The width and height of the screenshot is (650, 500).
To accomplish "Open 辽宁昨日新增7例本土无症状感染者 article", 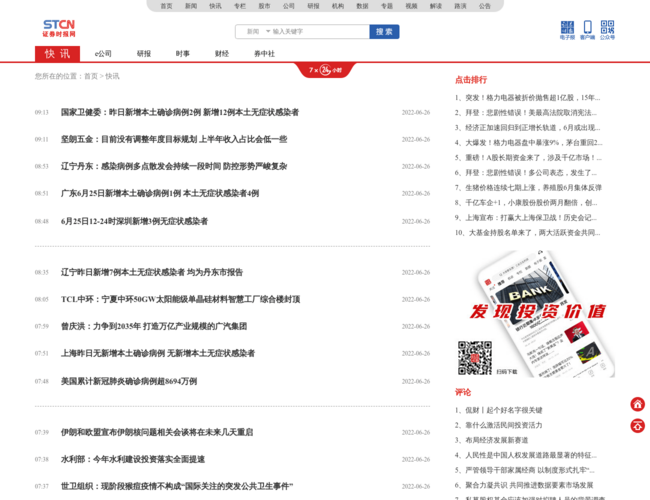I will 152,272.
